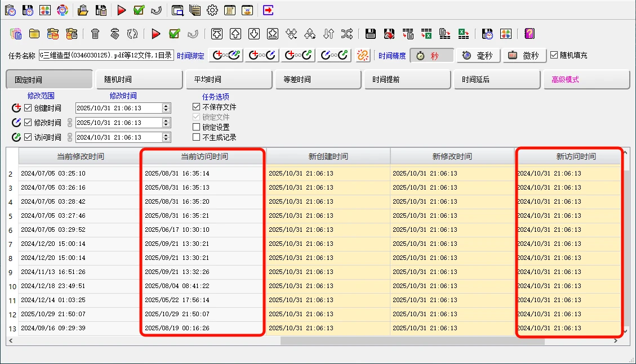Open the purple help book icon

point(530,34)
